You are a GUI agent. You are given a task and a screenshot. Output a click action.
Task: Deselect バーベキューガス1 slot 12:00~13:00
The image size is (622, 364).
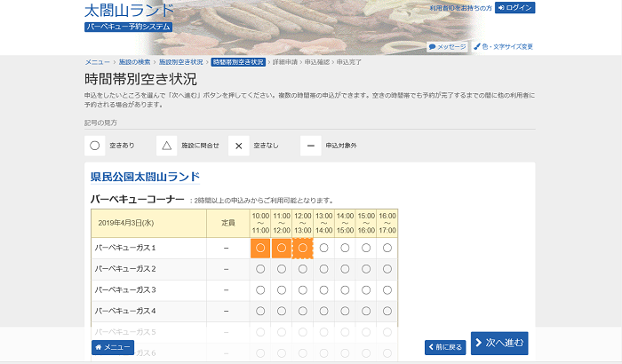click(x=303, y=249)
